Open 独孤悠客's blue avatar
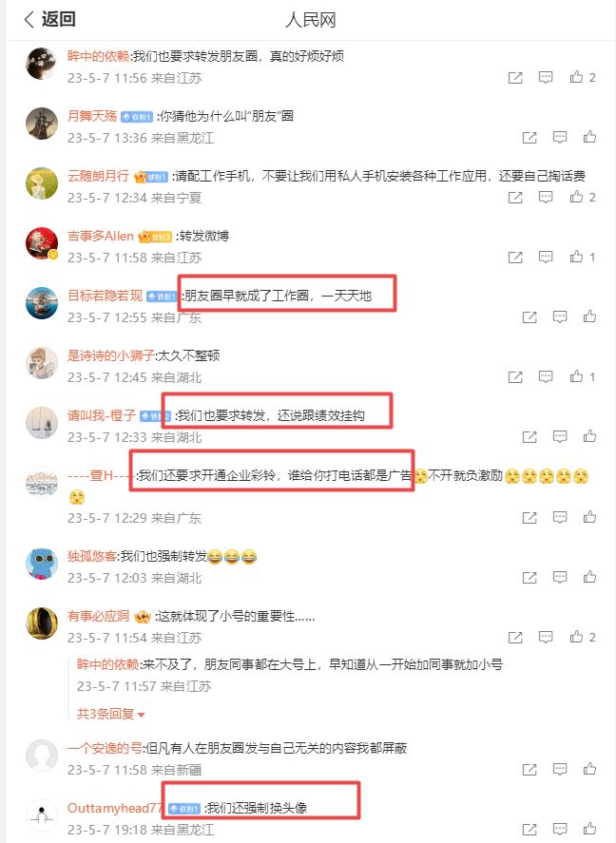This screenshot has height=843, width=616. (x=42, y=564)
